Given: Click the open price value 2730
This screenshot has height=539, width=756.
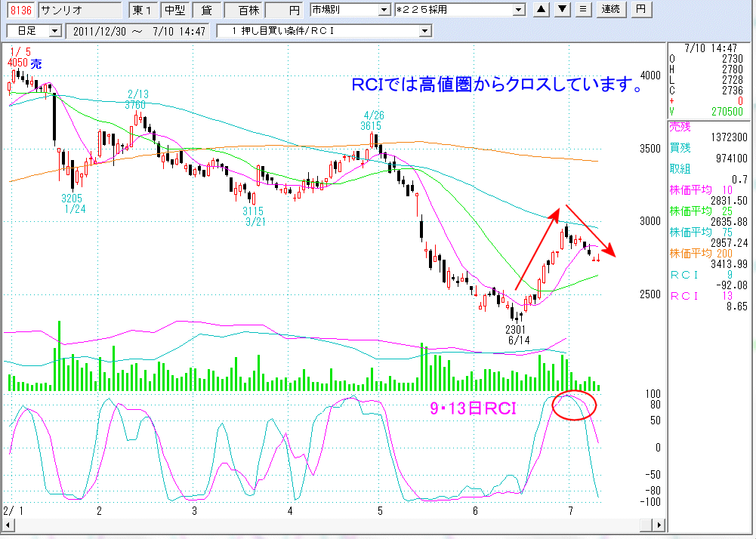Looking at the screenshot, I should click(x=733, y=59).
